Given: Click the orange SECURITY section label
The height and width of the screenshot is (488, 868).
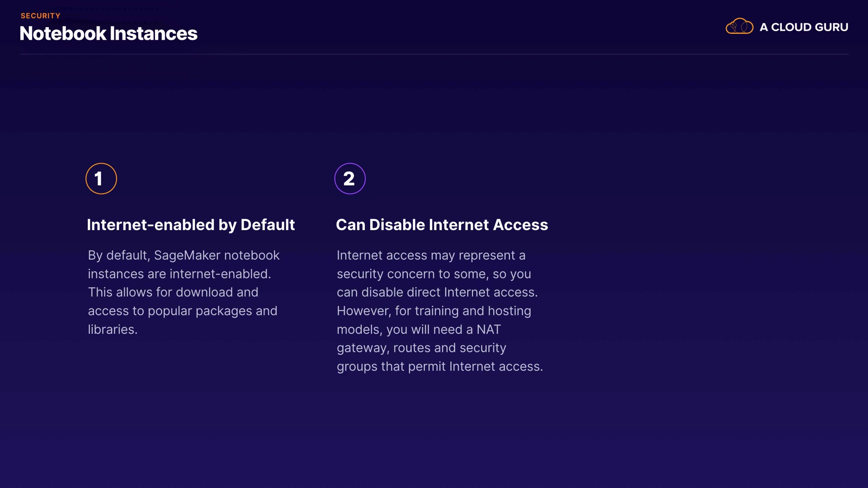Looking at the screenshot, I should tap(40, 16).
